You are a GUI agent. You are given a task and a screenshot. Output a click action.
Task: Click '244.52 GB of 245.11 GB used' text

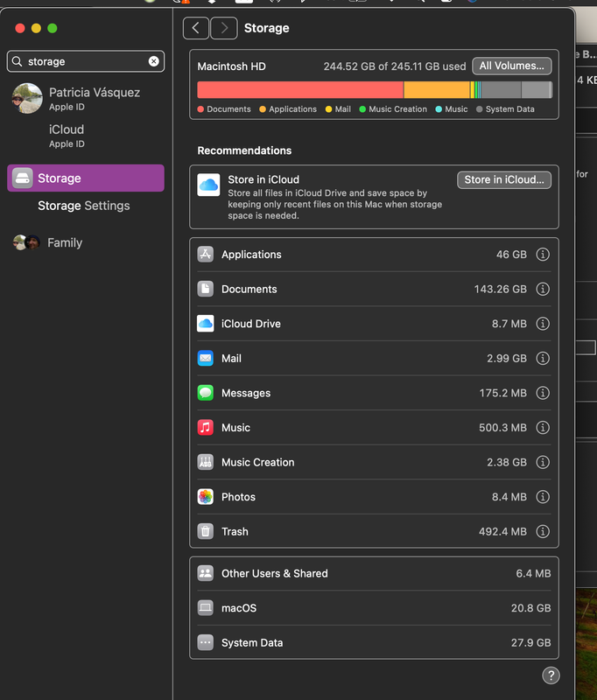coord(394,66)
